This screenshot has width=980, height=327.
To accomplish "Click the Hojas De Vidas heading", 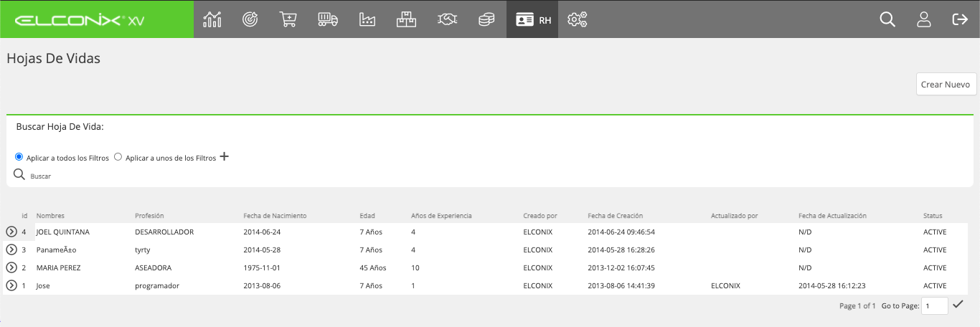I will click(x=54, y=59).
